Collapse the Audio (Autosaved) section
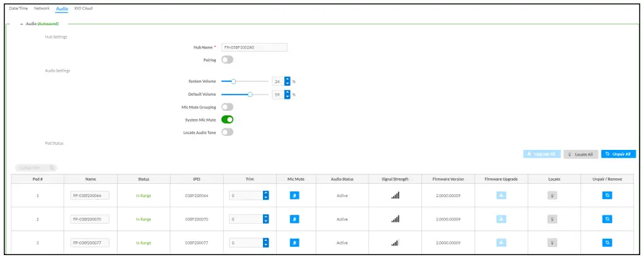 pos(22,23)
